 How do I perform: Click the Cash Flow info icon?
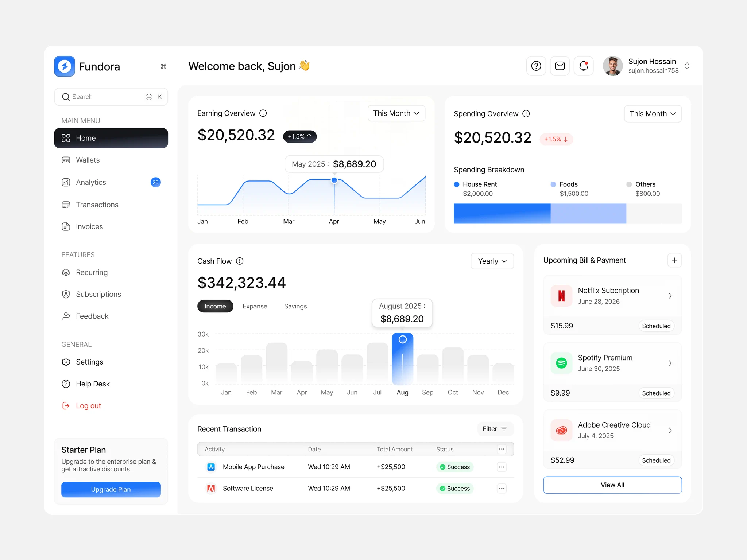(240, 261)
